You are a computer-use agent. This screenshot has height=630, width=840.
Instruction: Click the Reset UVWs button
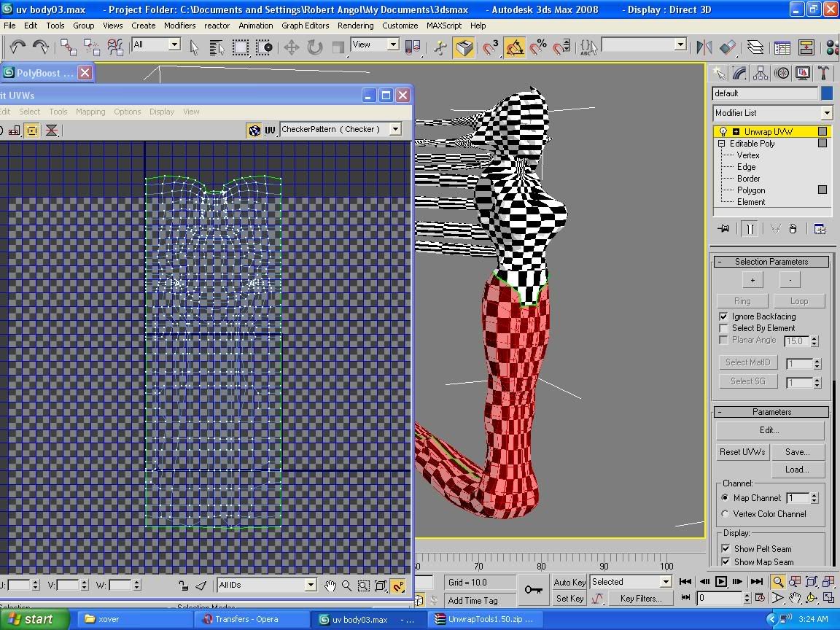click(x=742, y=452)
